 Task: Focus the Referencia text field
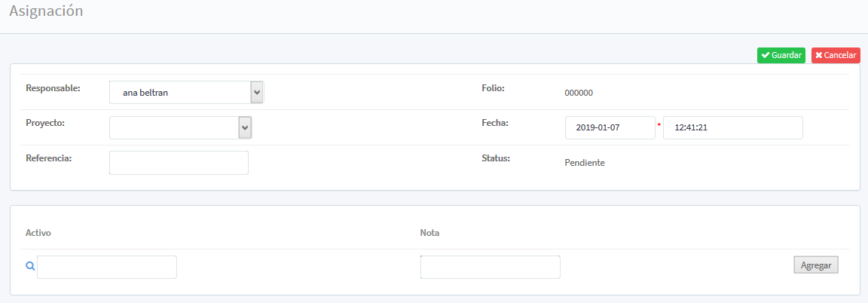point(179,163)
